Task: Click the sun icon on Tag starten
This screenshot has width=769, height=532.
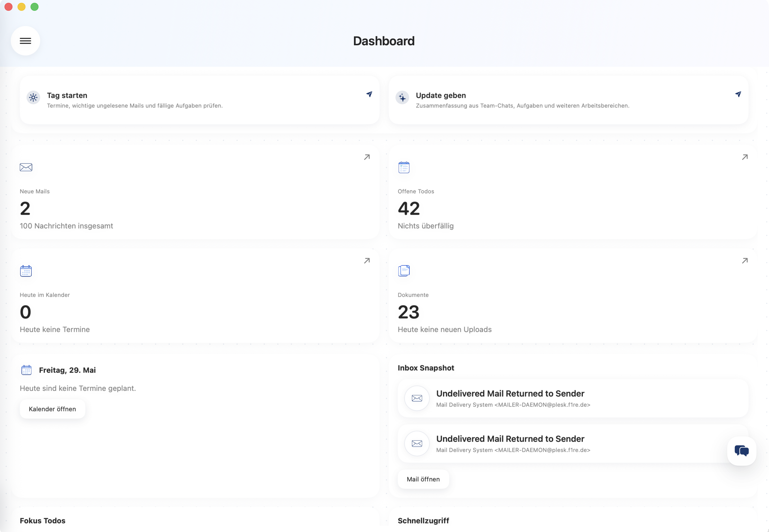Action: pos(33,97)
